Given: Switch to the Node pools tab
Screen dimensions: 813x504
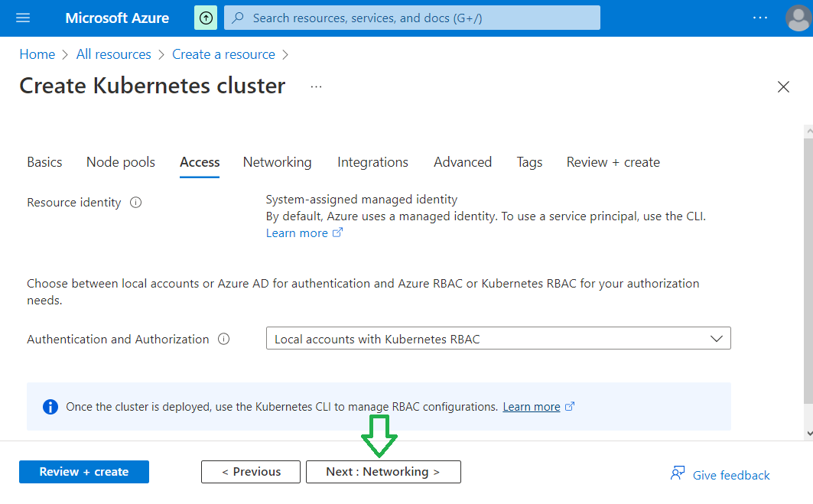Looking at the screenshot, I should (121, 162).
